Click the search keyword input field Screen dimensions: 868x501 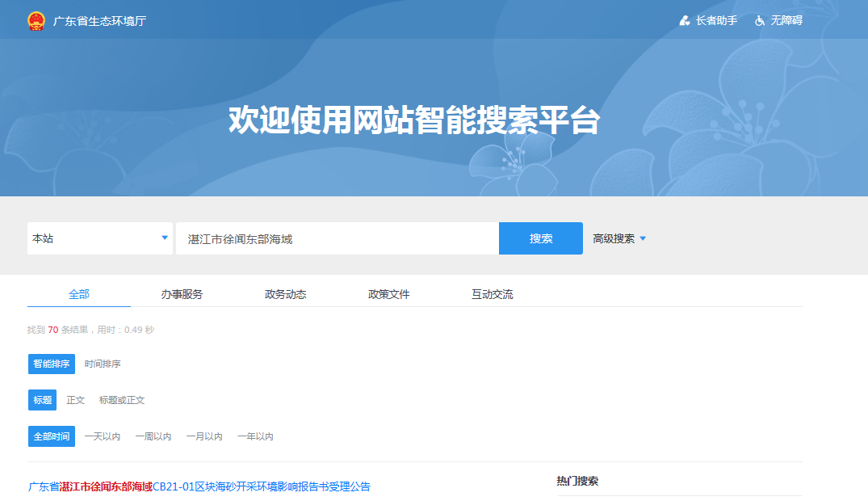(x=338, y=238)
